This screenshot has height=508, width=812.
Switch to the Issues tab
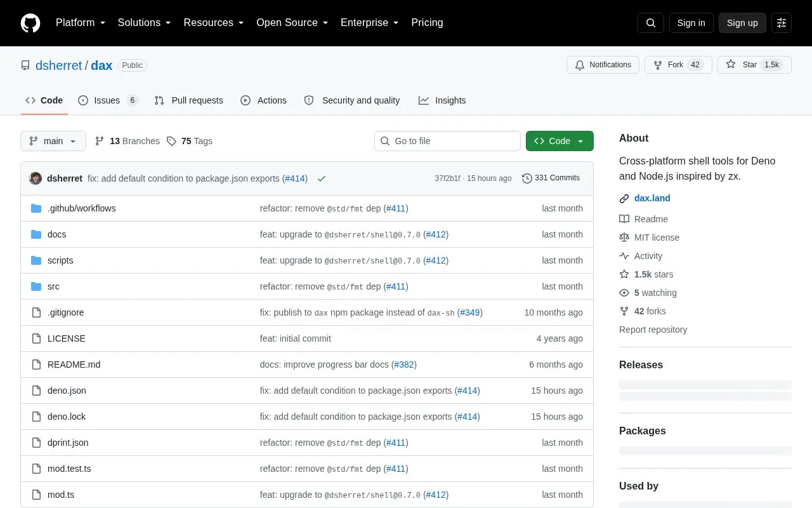click(x=108, y=100)
